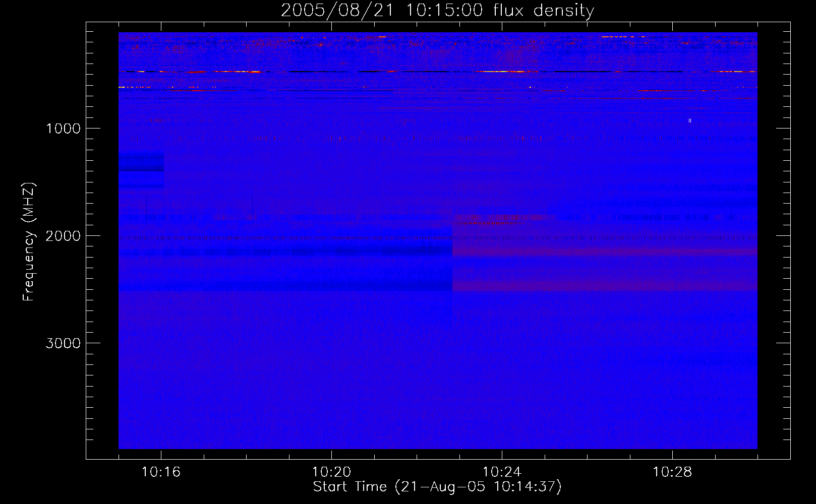Click the 'Start Time (21-Aug-05 10:14:37)' label
Image resolution: width=816 pixels, height=504 pixels.
click(437, 487)
